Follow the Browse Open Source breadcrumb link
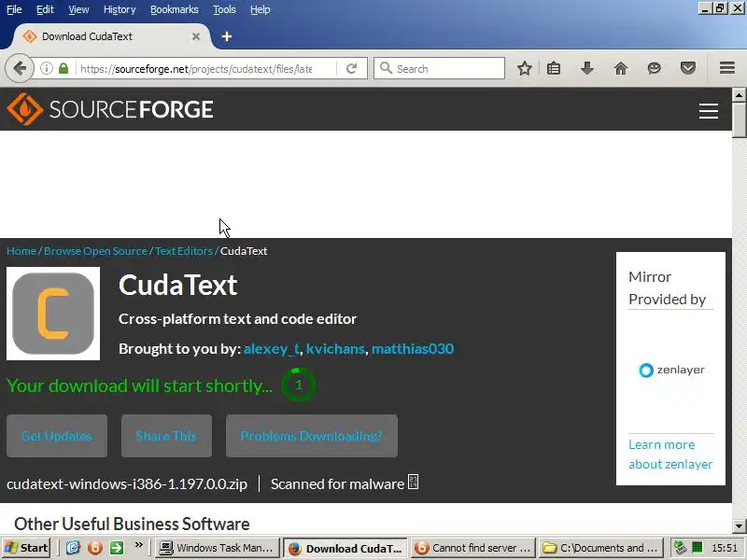Screen dimensions: 747x560 tap(96, 251)
